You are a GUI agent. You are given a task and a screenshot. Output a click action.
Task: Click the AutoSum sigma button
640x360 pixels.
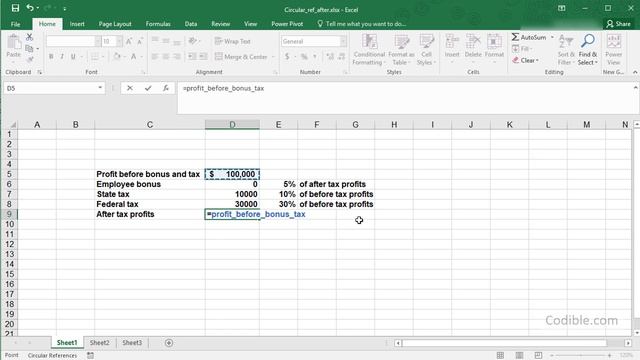coord(529,37)
